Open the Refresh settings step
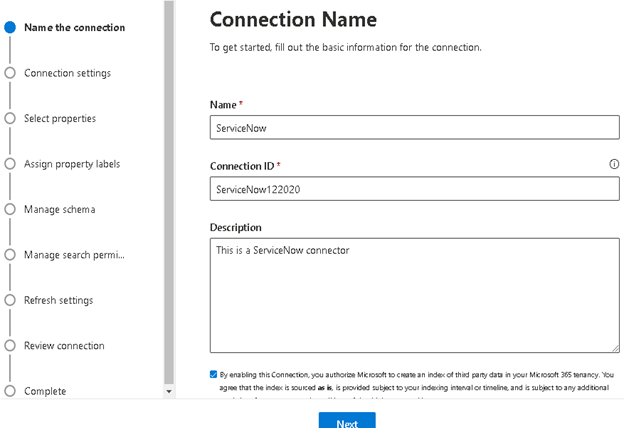The width and height of the screenshot is (624, 428). coord(58,300)
